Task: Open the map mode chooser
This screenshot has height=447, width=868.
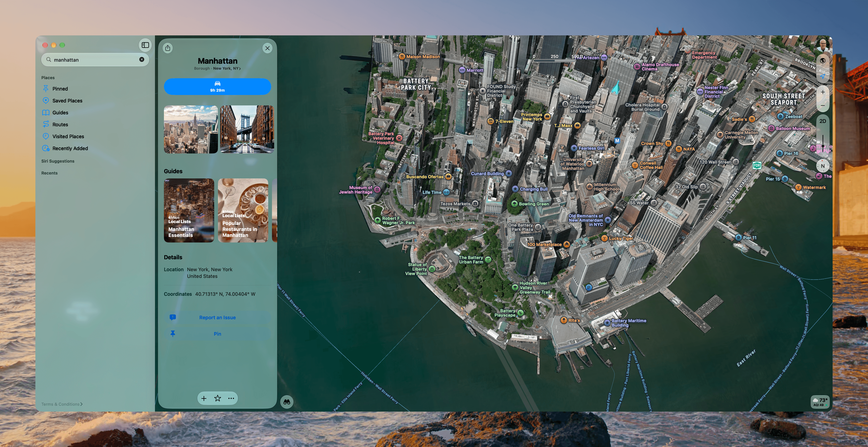Action: point(823,61)
